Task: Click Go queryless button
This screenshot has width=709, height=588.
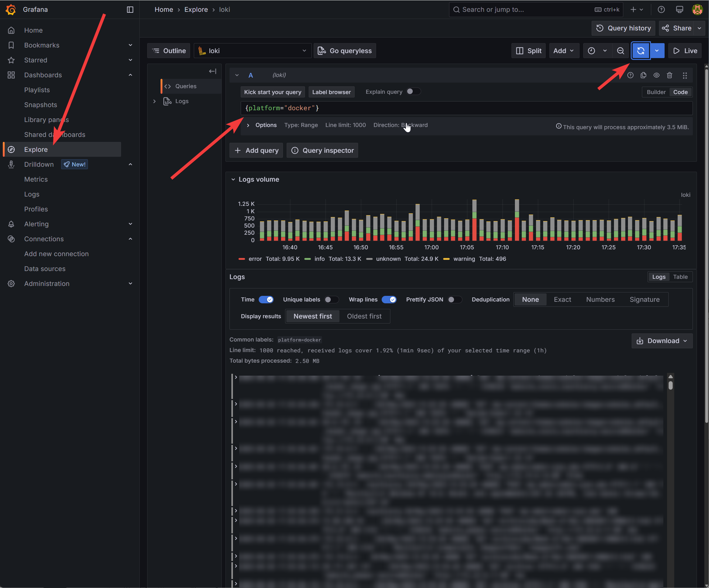Action: [345, 51]
